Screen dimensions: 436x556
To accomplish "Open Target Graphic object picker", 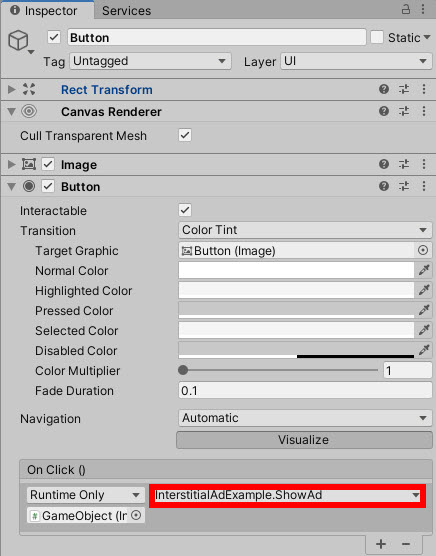I will tap(423, 250).
